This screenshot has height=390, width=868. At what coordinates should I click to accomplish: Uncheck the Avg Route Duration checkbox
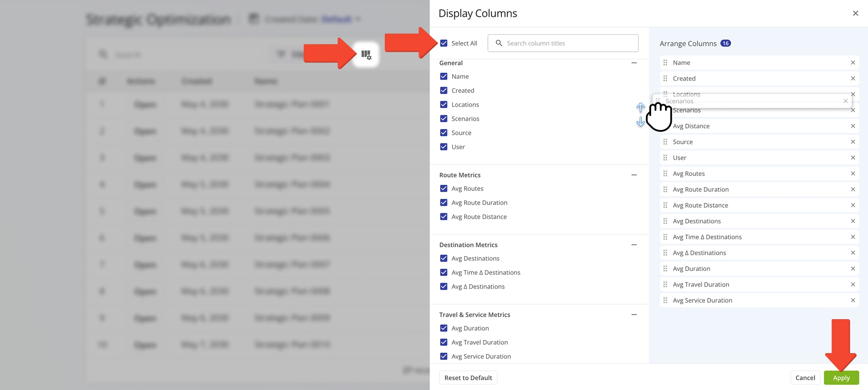(444, 203)
